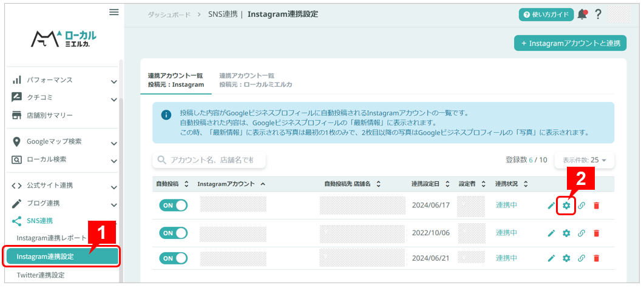Image resolution: width=644 pixels, height=288 pixels.
Task: Click the 店舗別サマリー store icon
Action: 16,115
